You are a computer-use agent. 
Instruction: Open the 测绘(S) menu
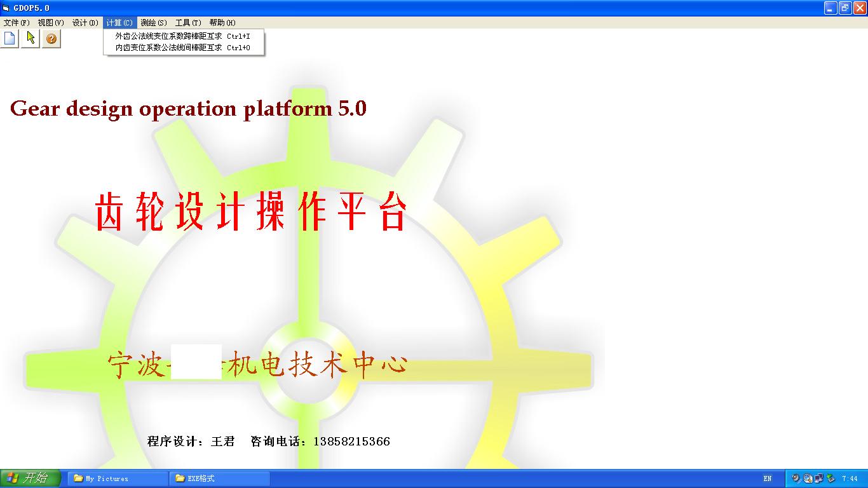154,23
